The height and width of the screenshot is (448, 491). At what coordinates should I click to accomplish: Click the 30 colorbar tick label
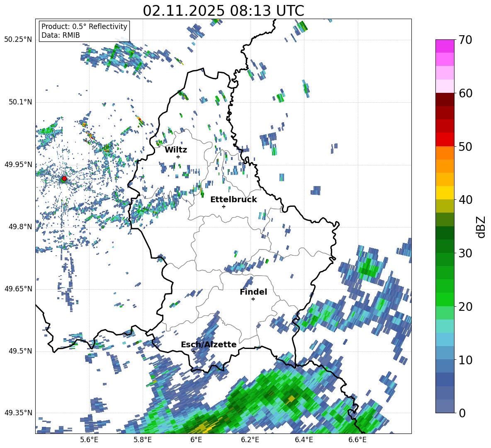coord(465,253)
